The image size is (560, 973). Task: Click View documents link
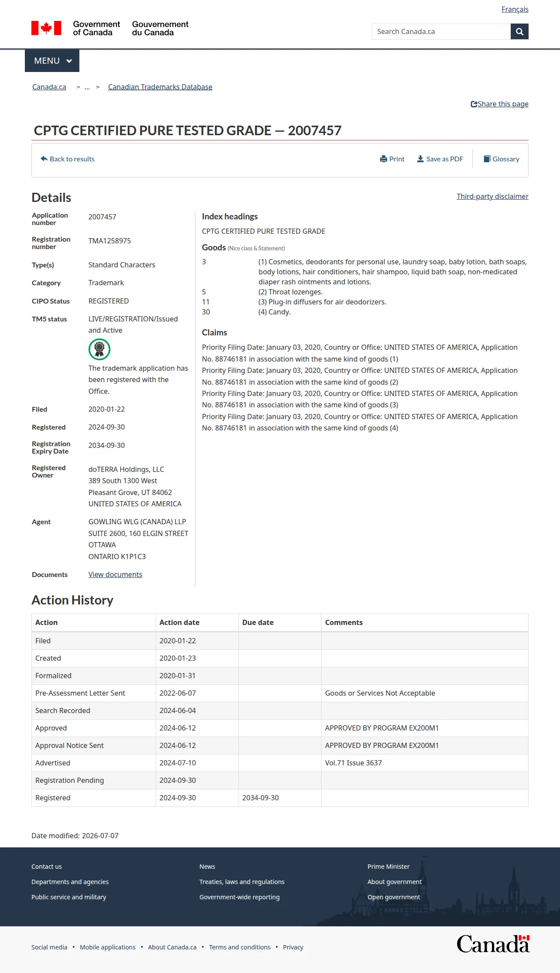[115, 574]
